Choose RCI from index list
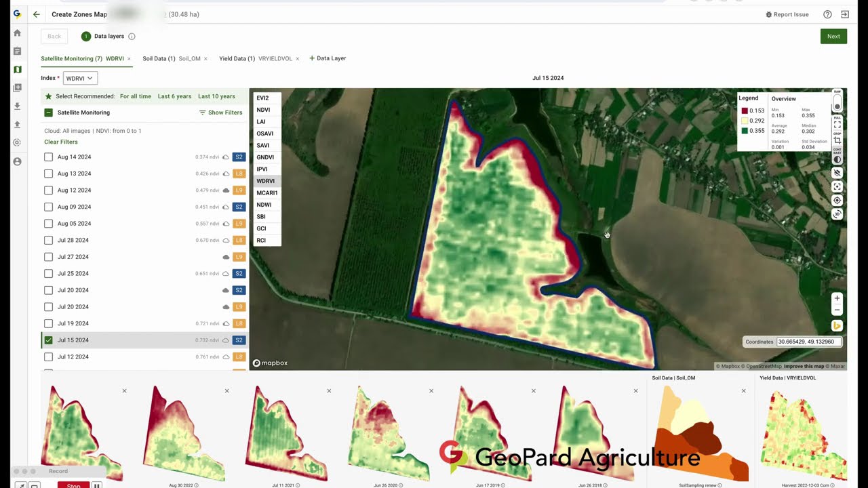Screen dimensions: 868x488 click(x=267, y=240)
